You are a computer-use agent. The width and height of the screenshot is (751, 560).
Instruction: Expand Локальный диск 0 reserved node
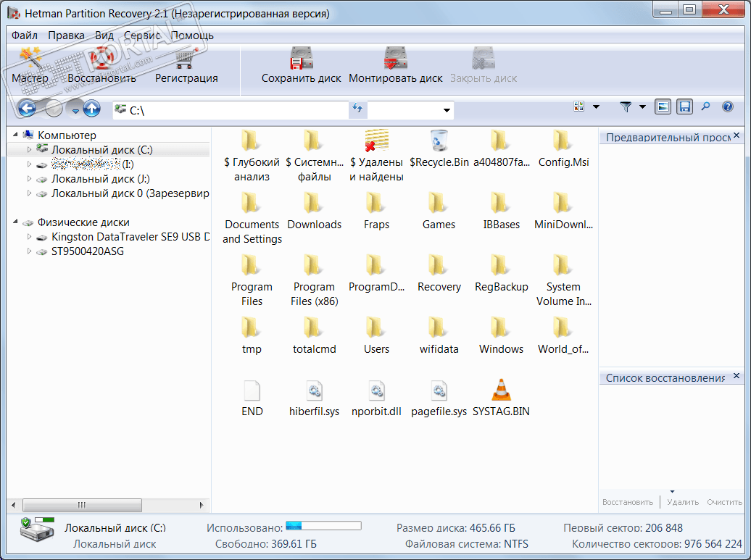pos(29,193)
